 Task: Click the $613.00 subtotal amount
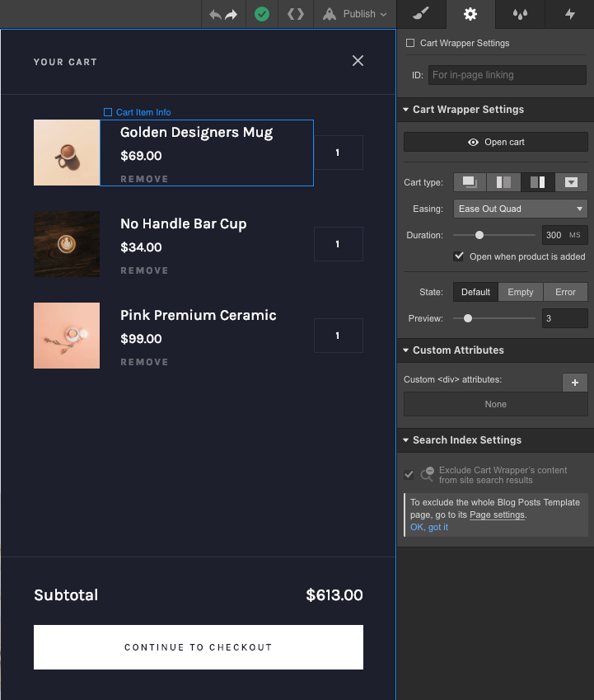click(x=334, y=595)
